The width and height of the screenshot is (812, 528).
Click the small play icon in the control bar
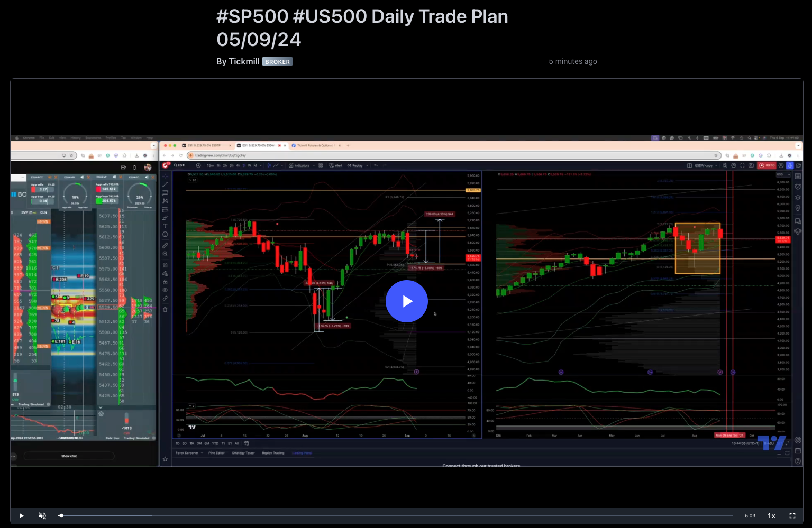pos(21,516)
